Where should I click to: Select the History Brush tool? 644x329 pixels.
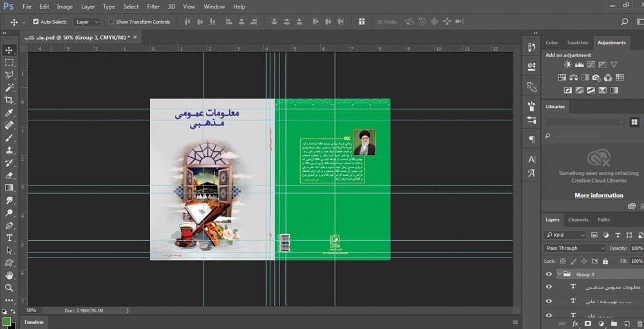point(8,163)
